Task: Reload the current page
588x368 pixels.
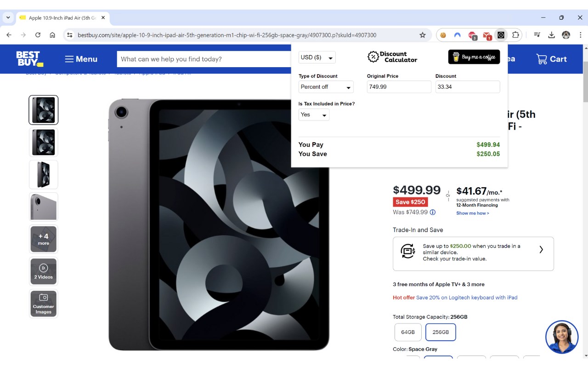Action: tap(38, 35)
